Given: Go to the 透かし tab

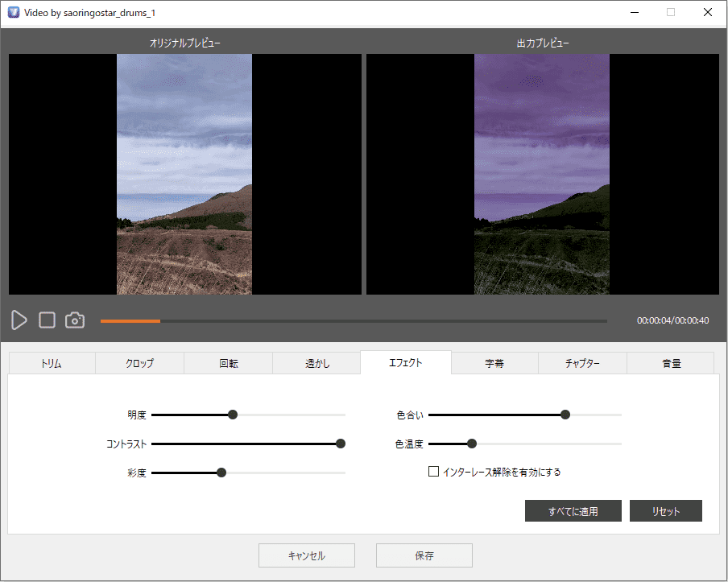Looking at the screenshot, I should [316, 363].
